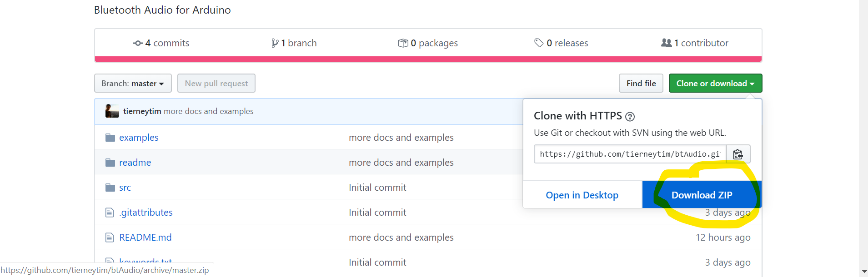Click the readme folder icon
Screen dimensions: 868x277
click(110, 163)
